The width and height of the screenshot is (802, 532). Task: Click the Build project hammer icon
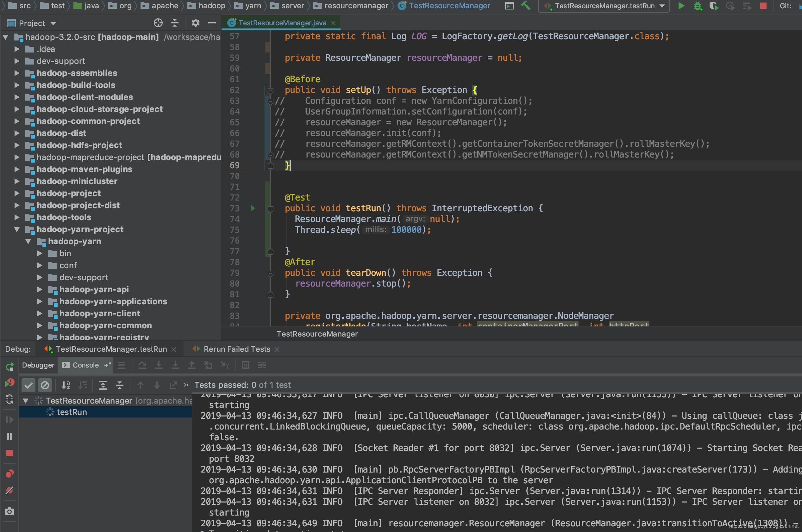click(x=525, y=6)
